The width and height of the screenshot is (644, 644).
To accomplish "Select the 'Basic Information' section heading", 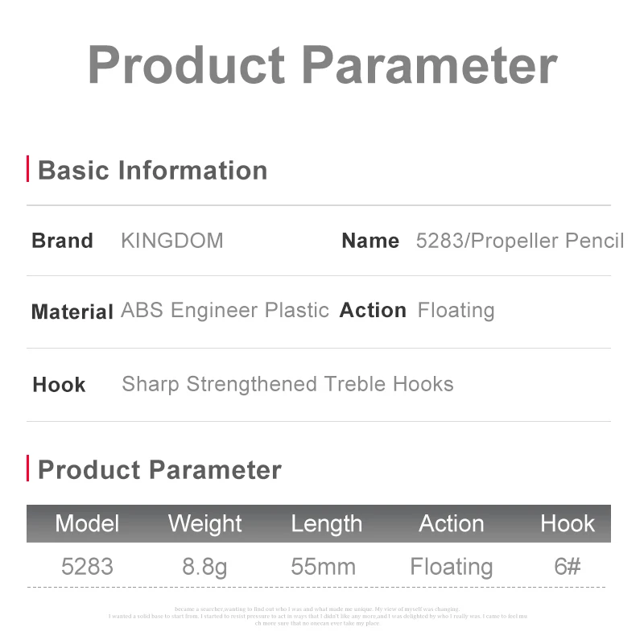I will coord(152,171).
